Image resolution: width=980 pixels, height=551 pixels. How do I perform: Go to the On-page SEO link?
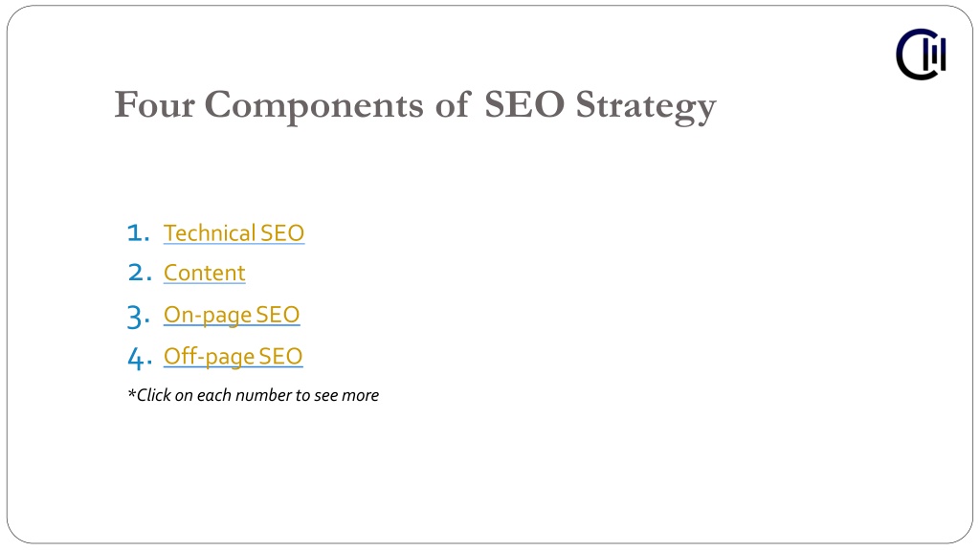pyautogui.click(x=232, y=316)
